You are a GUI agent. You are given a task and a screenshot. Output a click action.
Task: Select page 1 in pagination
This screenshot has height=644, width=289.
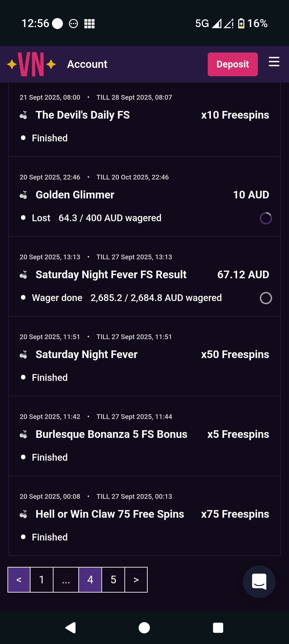42,580
